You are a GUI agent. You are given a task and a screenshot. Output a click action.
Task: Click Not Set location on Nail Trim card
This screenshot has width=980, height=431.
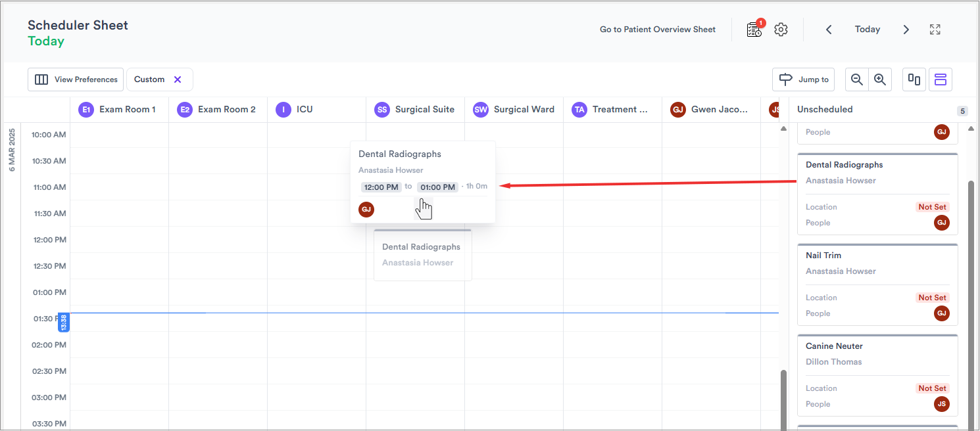(x=932, y=298)
